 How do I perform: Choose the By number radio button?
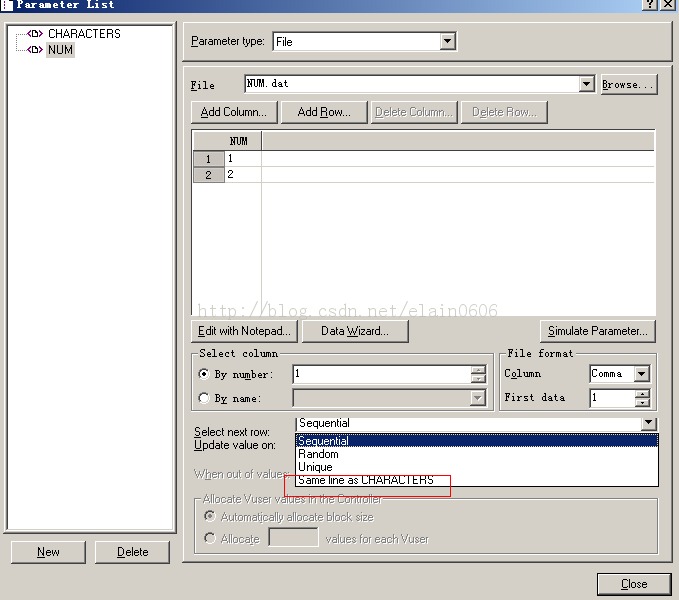(x=206, y=375)
